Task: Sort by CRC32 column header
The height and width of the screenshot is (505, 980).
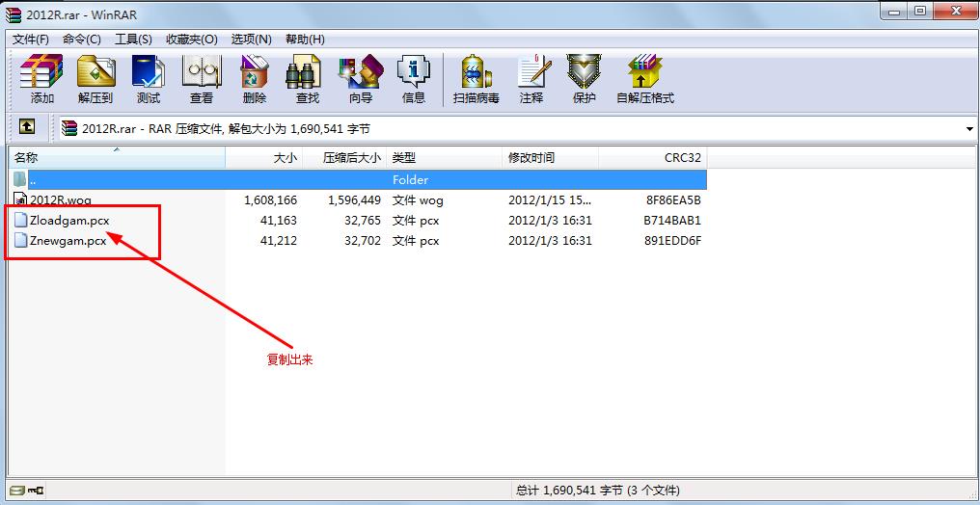Action: (x=652, y=158)
